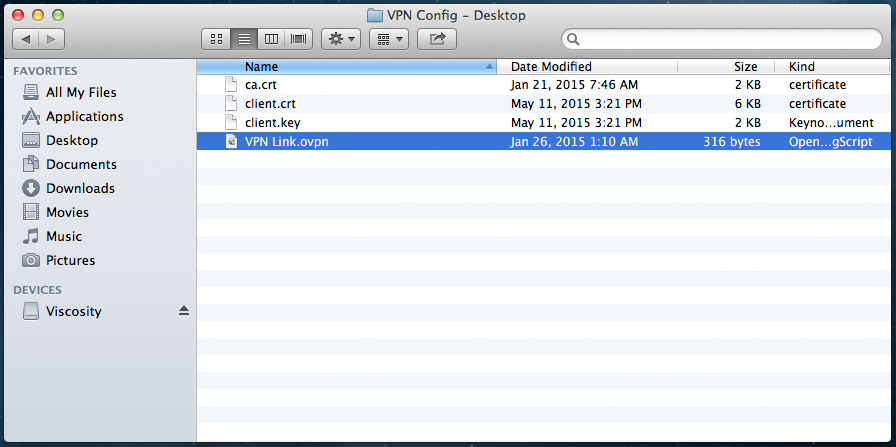The image size is (896, 447).
Task: Click the ca.crt file icon
Action: 231,85
